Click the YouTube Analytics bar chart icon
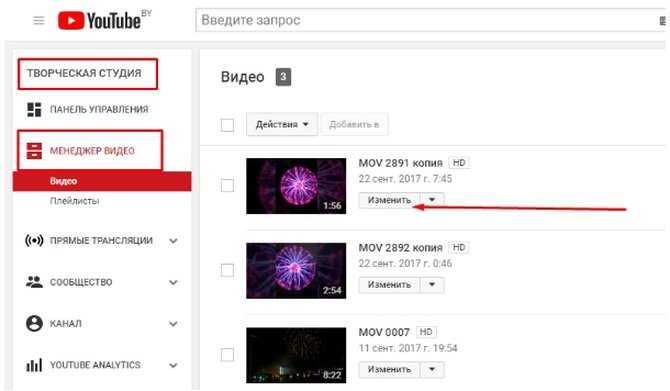The image size is (670, 391). 34,365
